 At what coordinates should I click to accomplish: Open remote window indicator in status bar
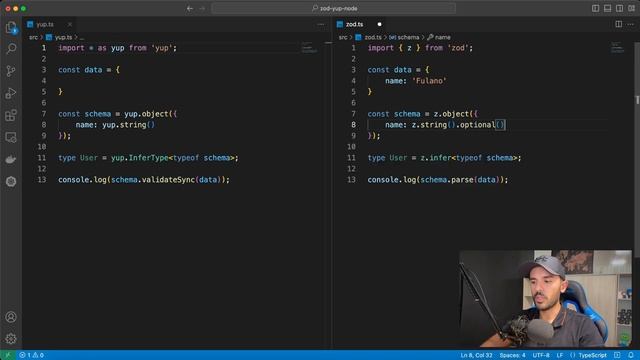8,355
